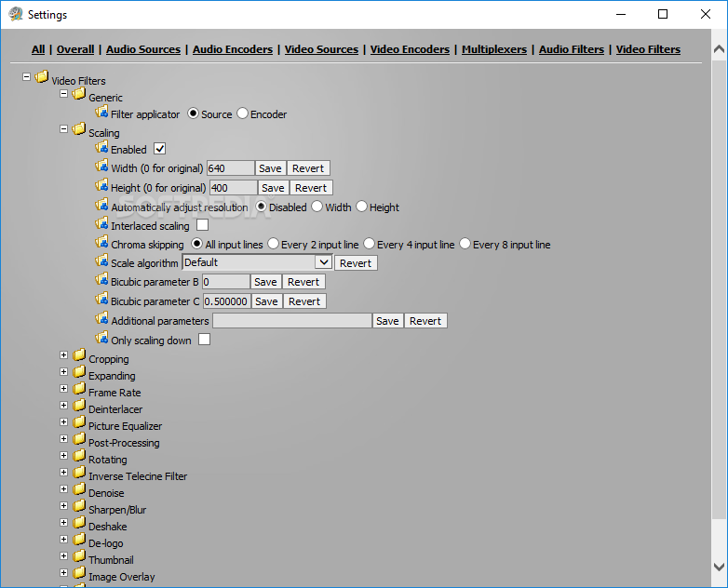The image size is (728, 588).
Task: Select Encoder as filter applicator
Action: click(242, 114)
